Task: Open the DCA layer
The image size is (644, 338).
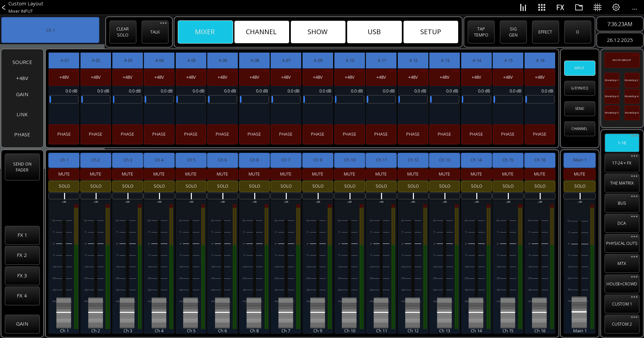Action: [622, 223]
